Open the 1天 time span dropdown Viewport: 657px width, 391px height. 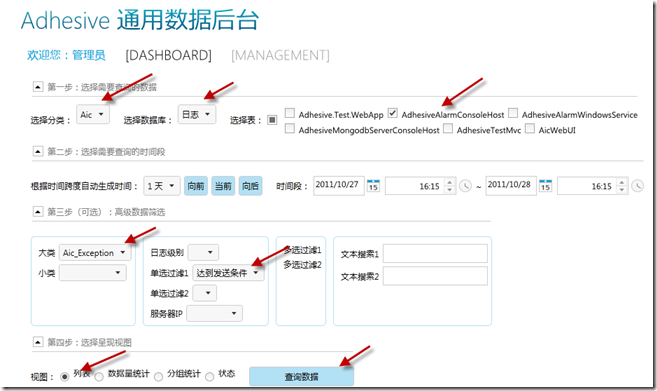pyautogui.click(x=162, y=186)
